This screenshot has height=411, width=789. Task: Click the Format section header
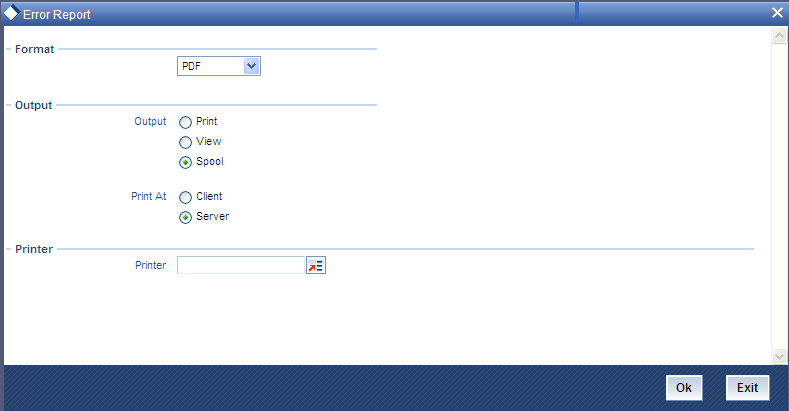pyautogui.click(x=34, y=49)
